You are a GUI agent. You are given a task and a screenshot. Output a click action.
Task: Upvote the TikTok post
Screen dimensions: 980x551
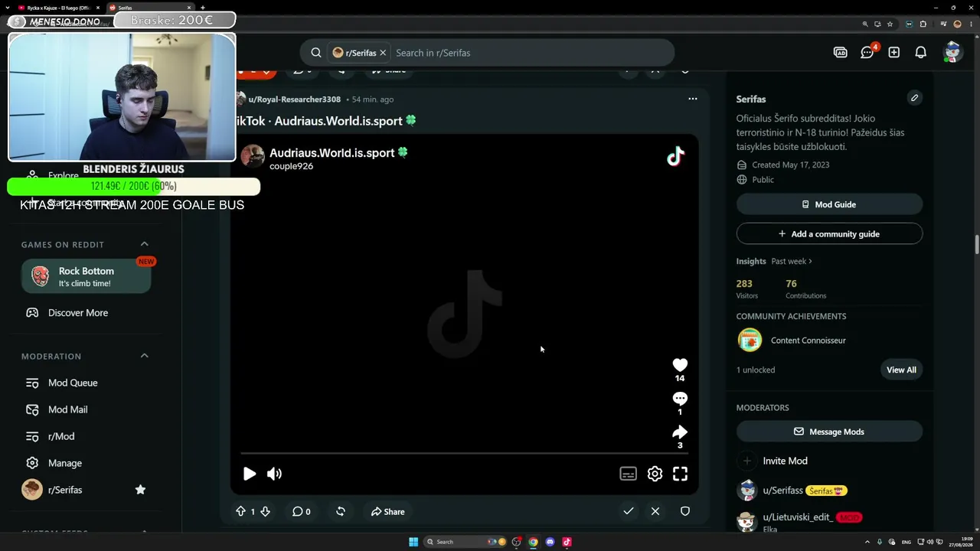(x=240, y=511)
